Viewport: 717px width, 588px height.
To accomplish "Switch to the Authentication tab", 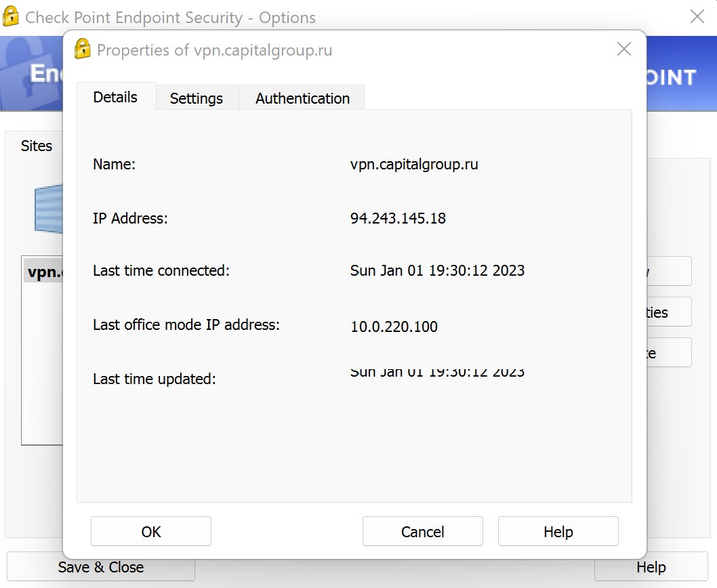I will pos(302,98).
